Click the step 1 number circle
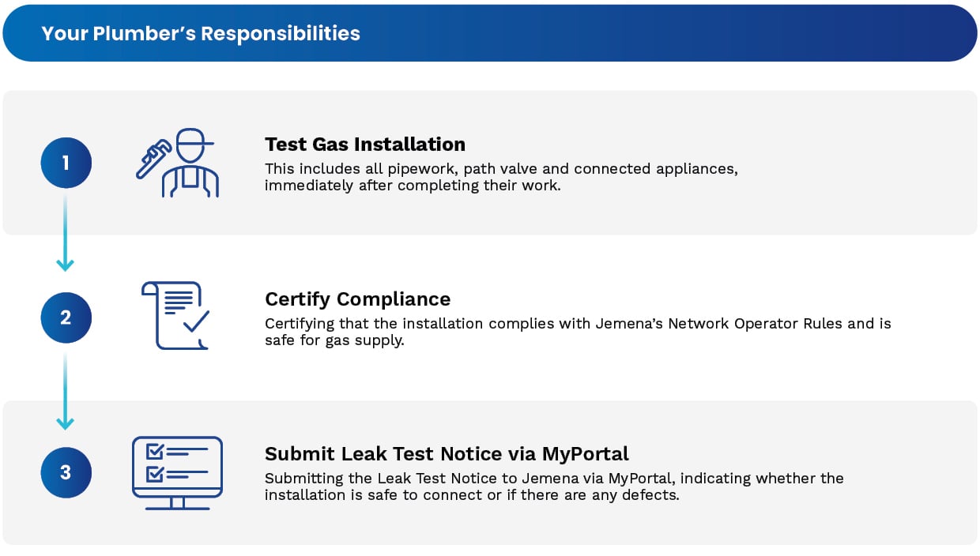The image size is (980, 556). click(x=66, y=163)
